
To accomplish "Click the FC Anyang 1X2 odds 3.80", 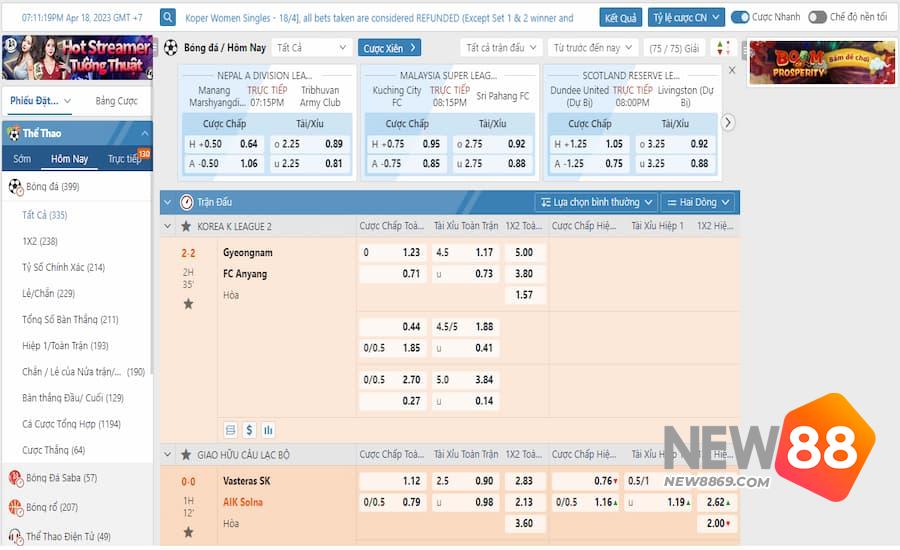I will tap(524, 273).
